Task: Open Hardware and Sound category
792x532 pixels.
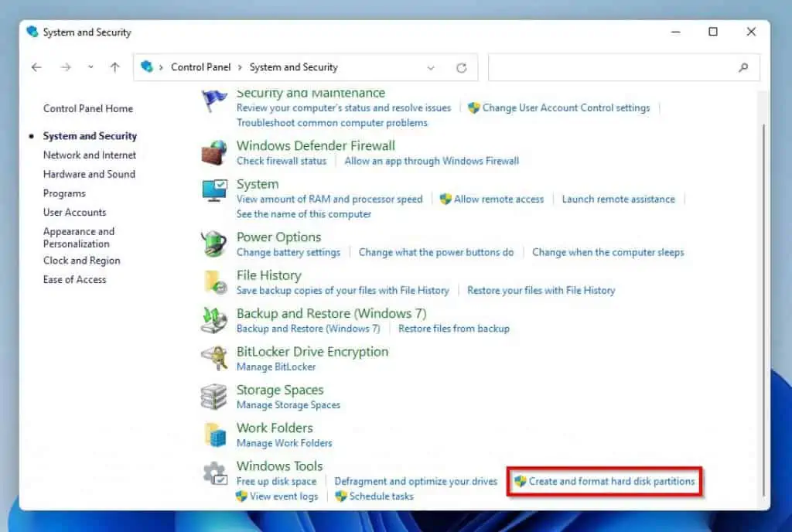Action: click(89, 174)
